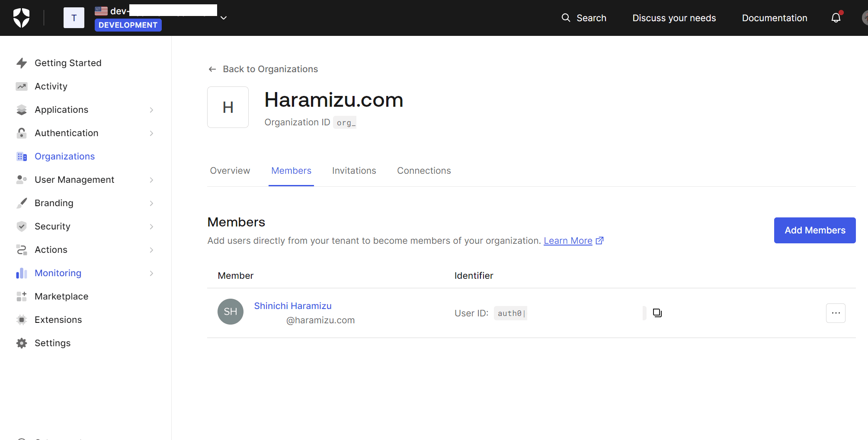This screenshot has width=868, height=440.
Task: Click the back arrow to Organizations
Action: (x=212, y=69)
